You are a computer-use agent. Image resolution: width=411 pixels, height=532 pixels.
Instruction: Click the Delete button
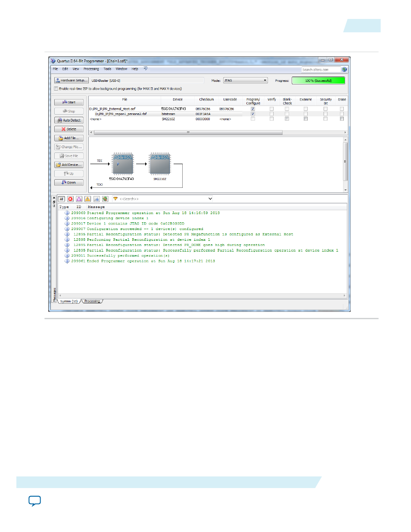(69, 129)
